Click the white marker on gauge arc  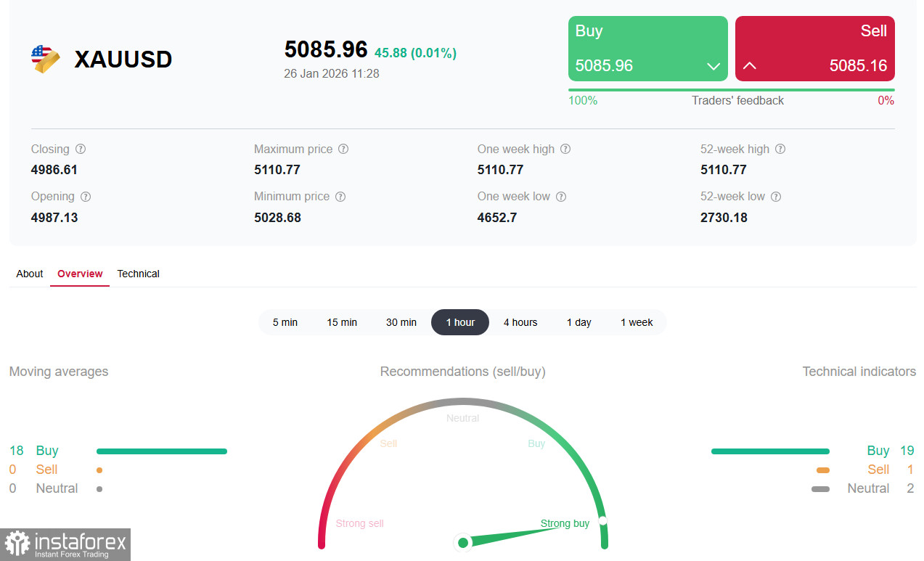pos(602,521)
